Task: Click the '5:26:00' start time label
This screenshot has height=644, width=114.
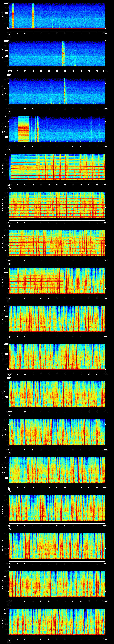Action: (9, 184)
